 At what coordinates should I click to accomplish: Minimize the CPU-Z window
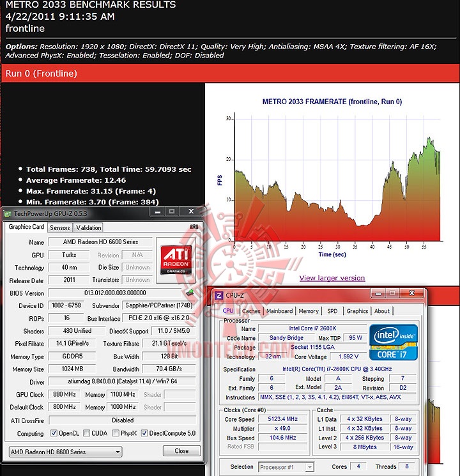378,293
